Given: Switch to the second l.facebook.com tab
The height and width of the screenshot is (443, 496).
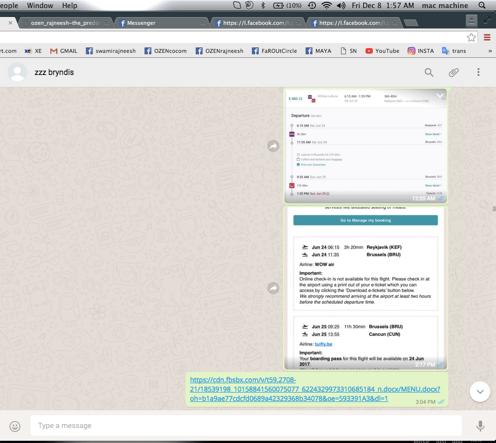Looking at the screenshot, I should point(354,23).
